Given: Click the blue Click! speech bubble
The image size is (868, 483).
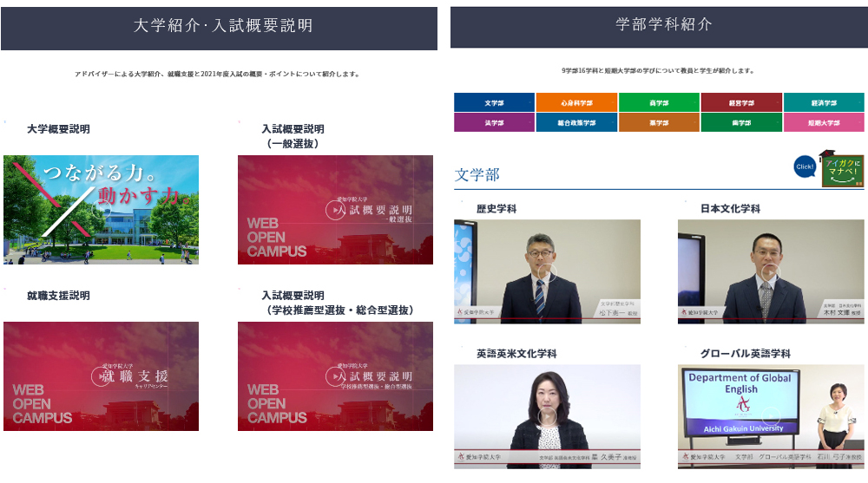Looking at the screenshot, I should click(x=805, y=166).
